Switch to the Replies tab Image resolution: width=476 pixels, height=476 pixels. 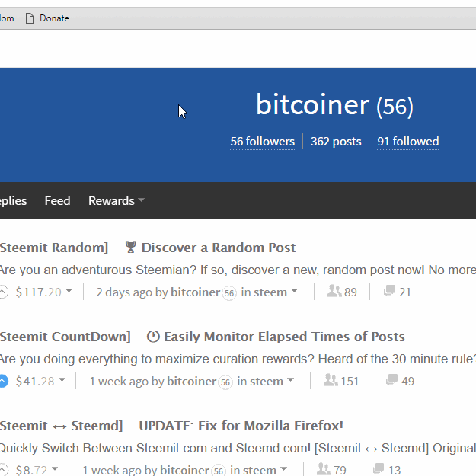click(13, 200)
